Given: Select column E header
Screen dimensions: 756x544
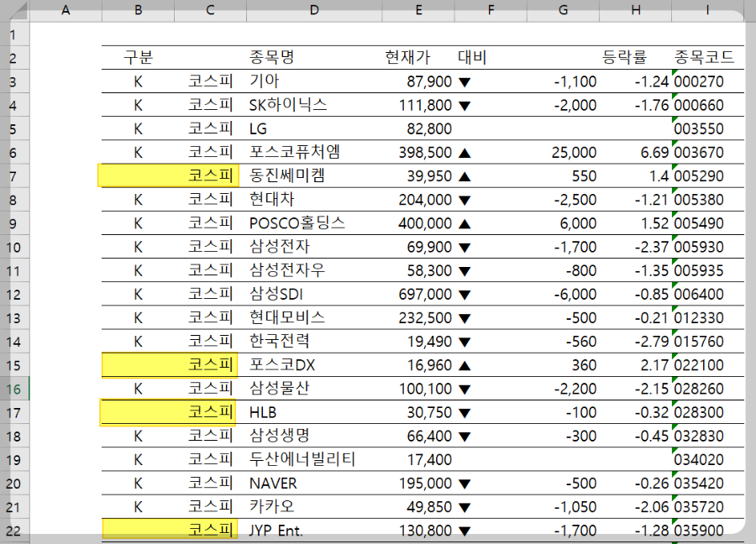Looking at the screenshot, I should pyautogui.click(x=418, y=10).
